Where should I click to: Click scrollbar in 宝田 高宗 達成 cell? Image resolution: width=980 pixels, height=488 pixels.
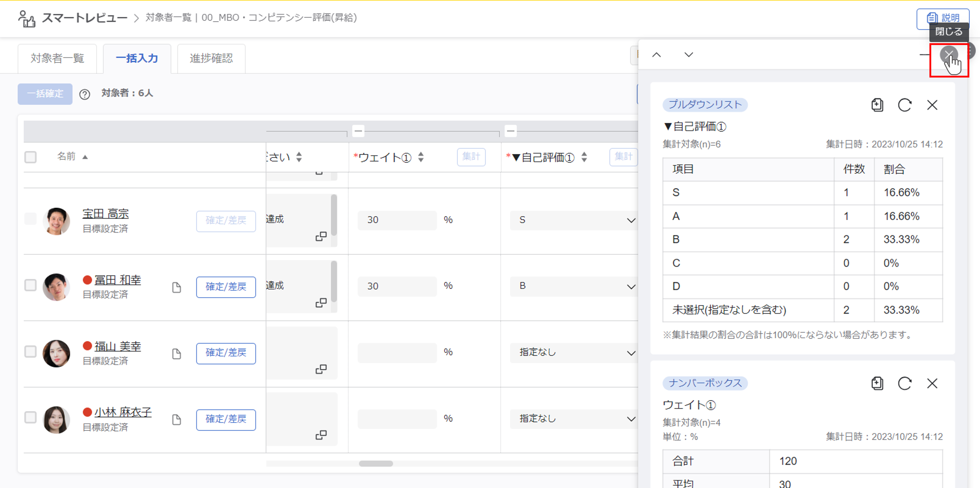click(x=334, y=215)
